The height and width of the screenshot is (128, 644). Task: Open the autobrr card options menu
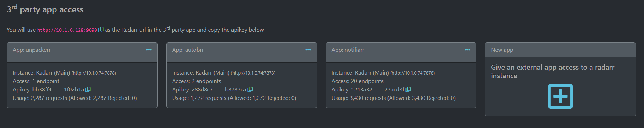tap(308, 50)
